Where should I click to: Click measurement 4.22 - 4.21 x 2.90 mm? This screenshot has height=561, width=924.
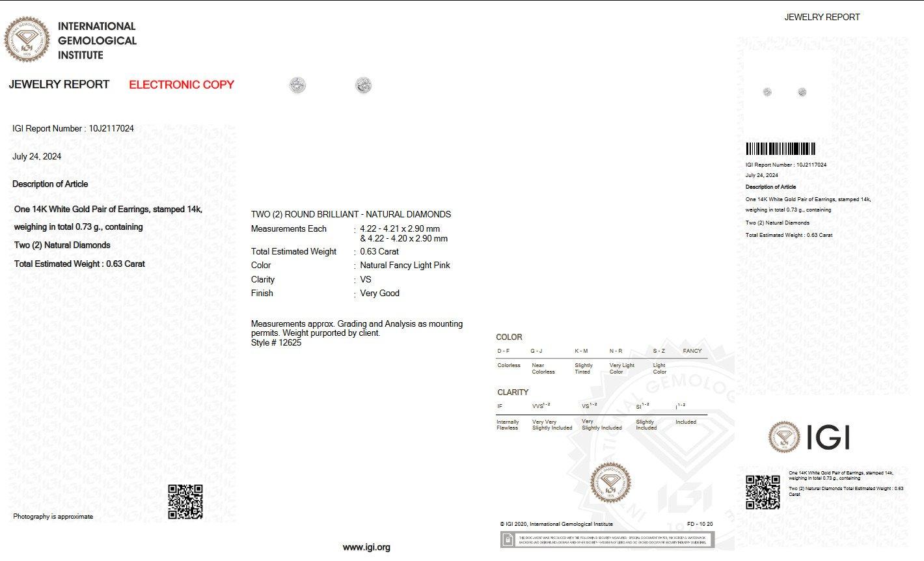(x=400, y=229)
